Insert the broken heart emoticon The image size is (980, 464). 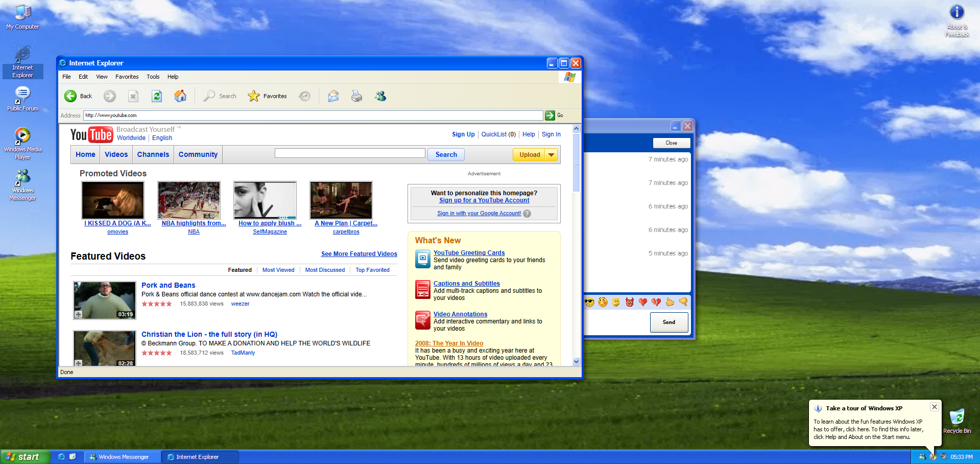[x=656, y=302]
